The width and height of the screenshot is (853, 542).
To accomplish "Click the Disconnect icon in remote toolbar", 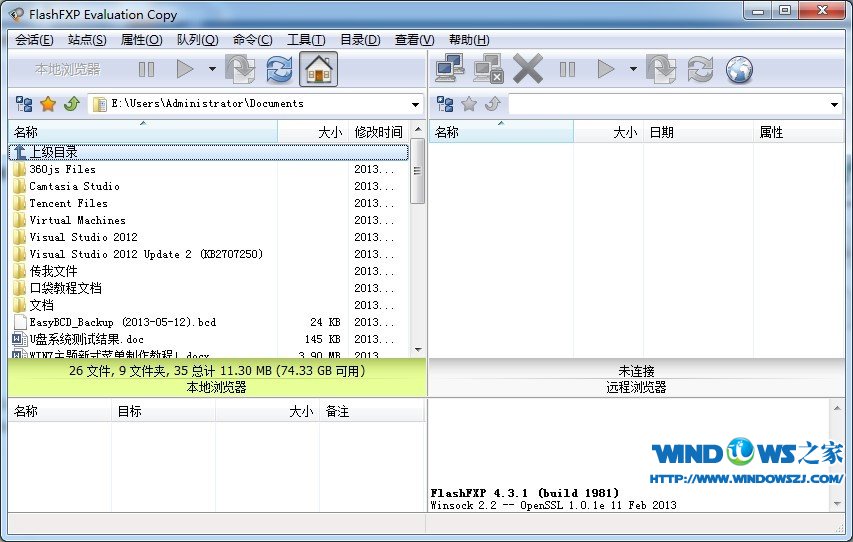I will pos(488,69).
